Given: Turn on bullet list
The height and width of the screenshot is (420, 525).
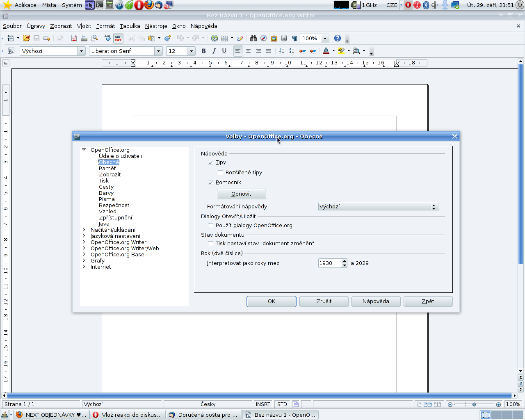Looking at the screenshot, I should pos(292,51).
